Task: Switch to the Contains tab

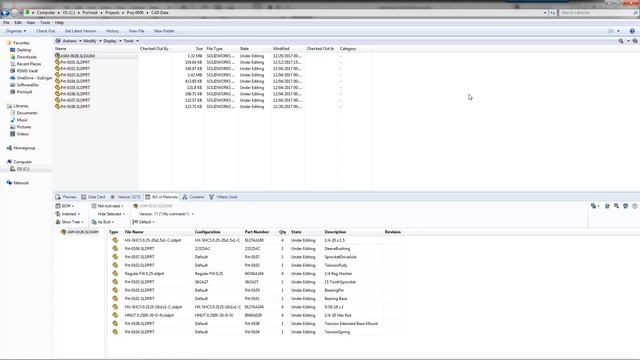Action: pos(193,197)
